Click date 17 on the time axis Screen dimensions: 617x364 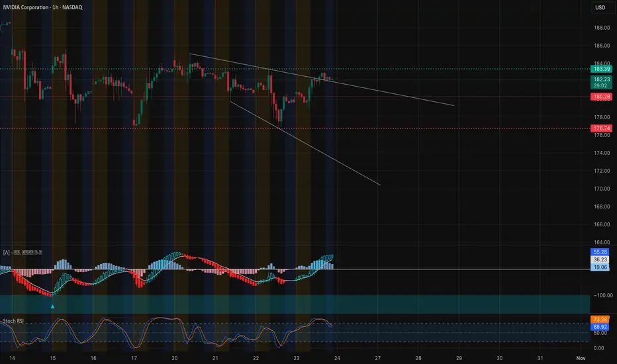134,358
